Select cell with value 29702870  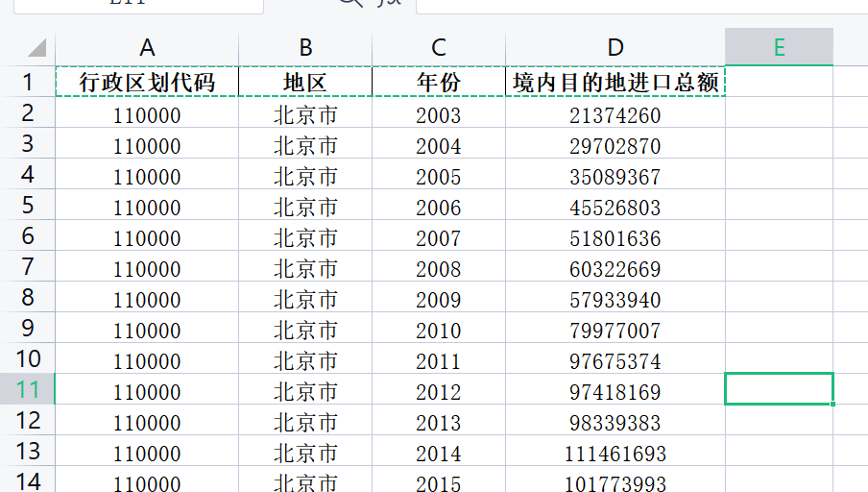pos(615,143)
